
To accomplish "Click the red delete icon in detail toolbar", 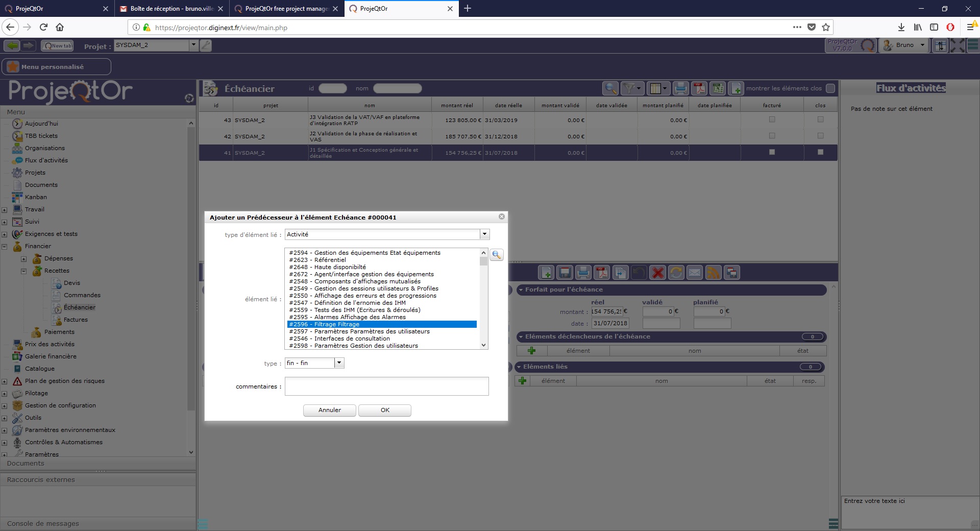I will 658,273.
